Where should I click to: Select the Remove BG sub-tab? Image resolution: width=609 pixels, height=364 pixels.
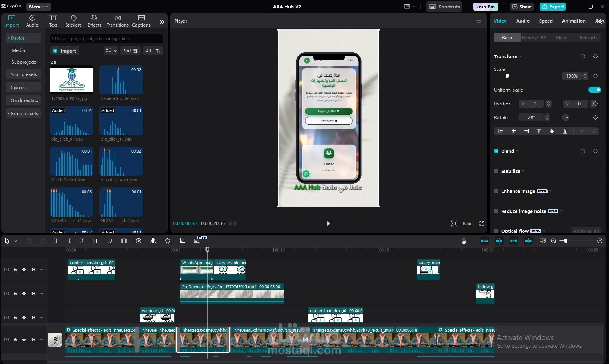tap(534, 37)
